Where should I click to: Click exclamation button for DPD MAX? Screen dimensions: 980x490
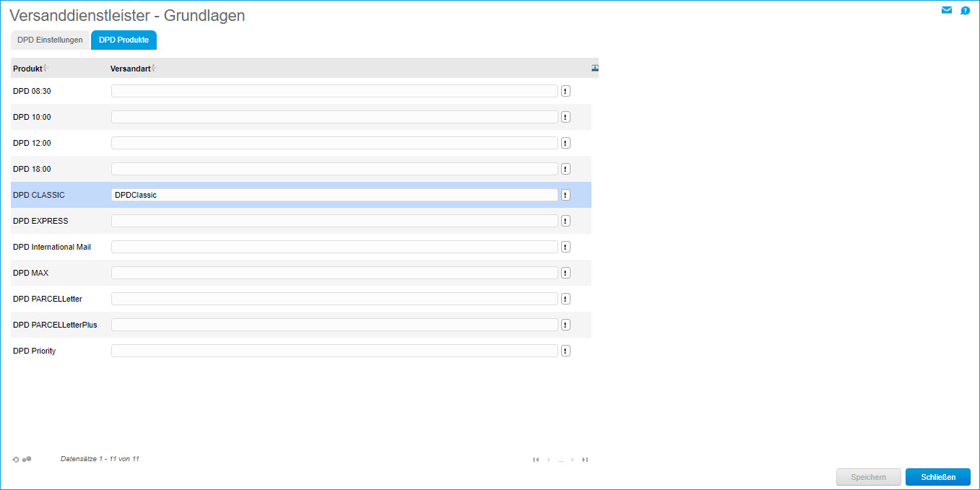[565, 273]
